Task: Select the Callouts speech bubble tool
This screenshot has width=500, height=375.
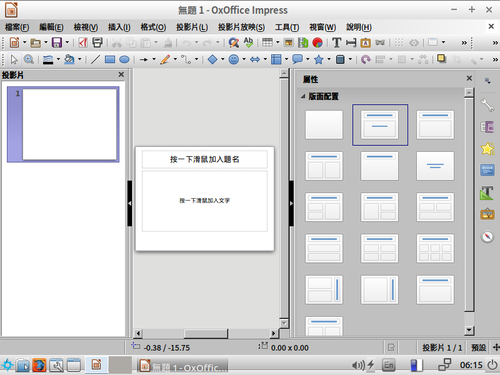Action: (x=297, y=60)
